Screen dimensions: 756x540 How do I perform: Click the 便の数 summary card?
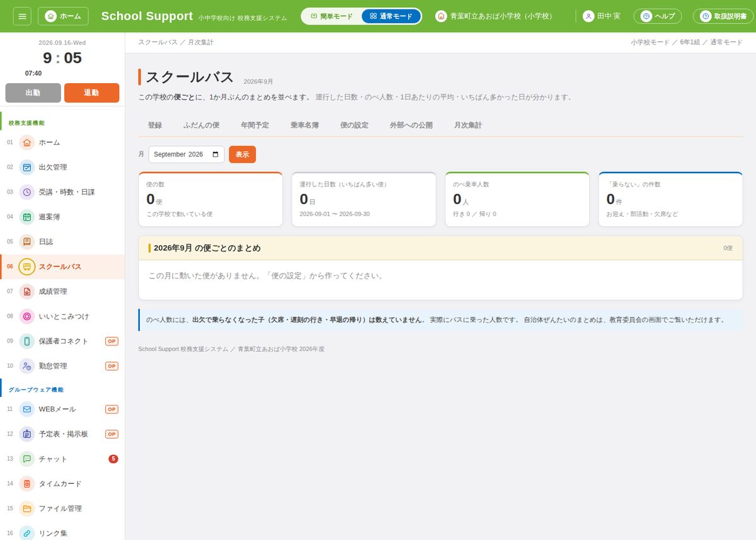point(210,199)
